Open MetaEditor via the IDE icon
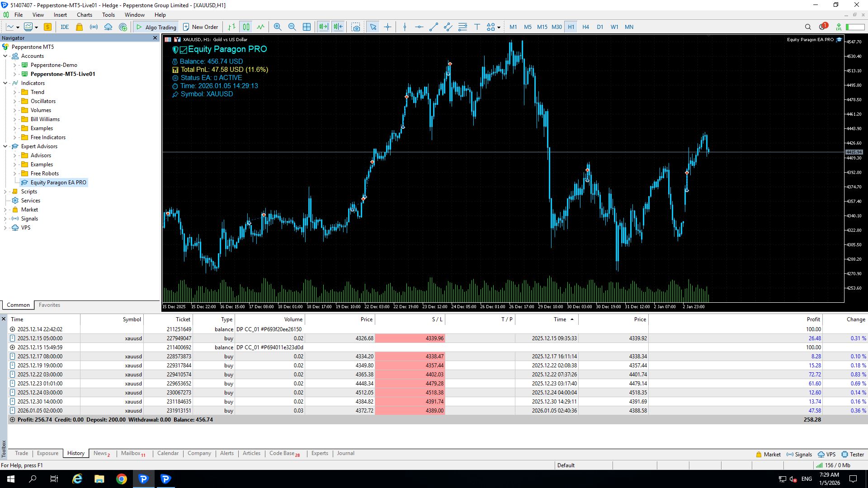This screenshot has width=868, height=488. 65,27
